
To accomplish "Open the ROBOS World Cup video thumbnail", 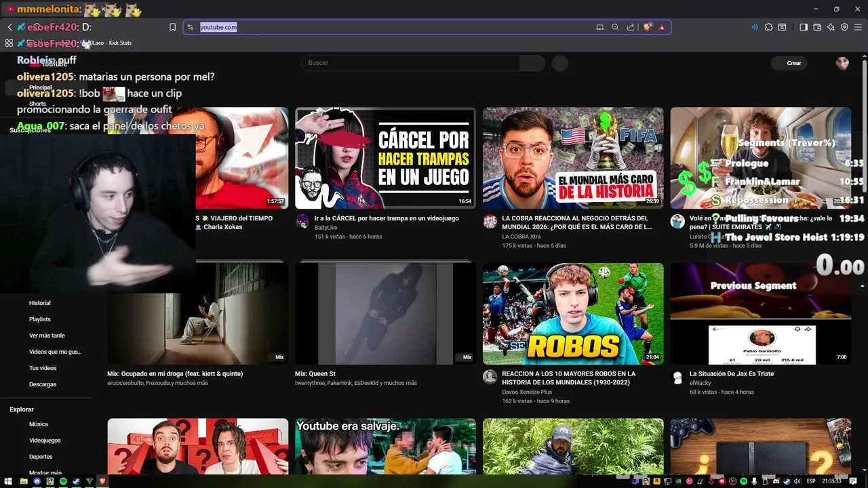I will (x=573, y=314).
